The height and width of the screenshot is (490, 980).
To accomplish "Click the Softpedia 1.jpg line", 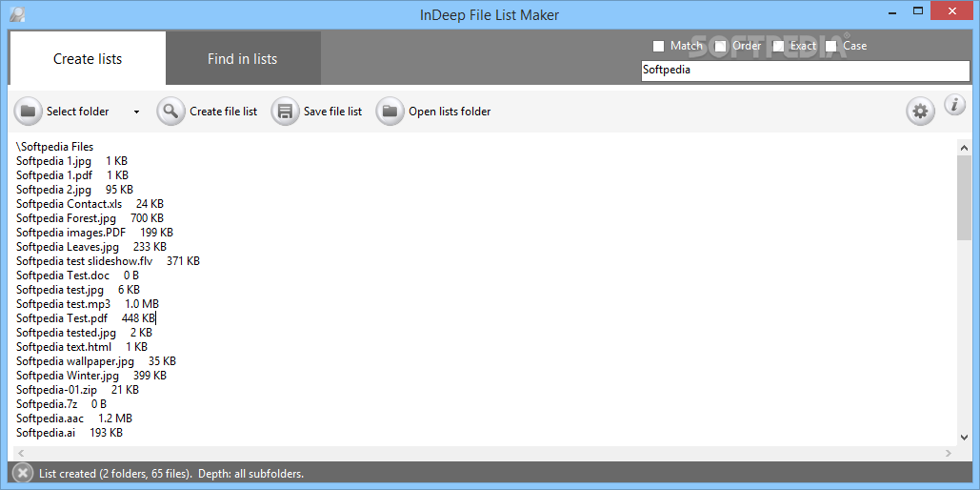I will point(71,161).
